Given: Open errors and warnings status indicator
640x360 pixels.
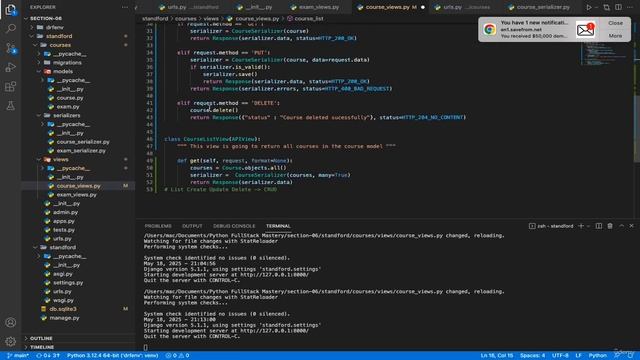Looking at the screenshot, I should coord(177,356).
